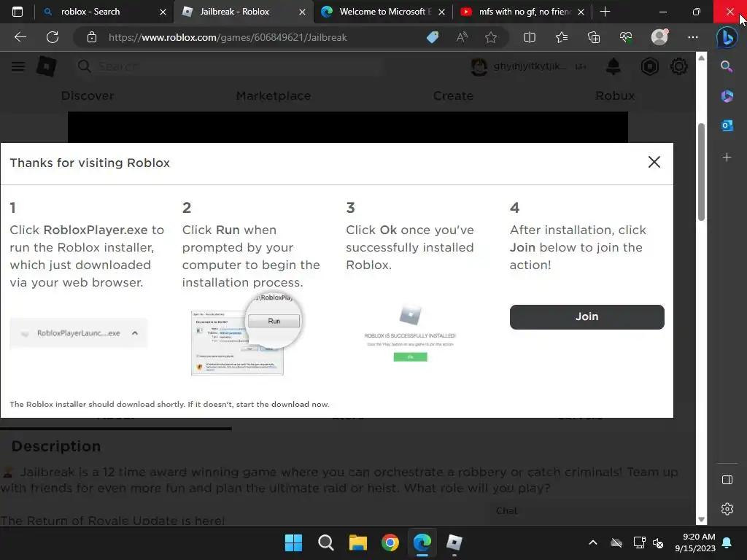The height and width of the screenshot is (560, 747).
Task: Open Collections icon in Edge toolbar
Action: (594, 37)
